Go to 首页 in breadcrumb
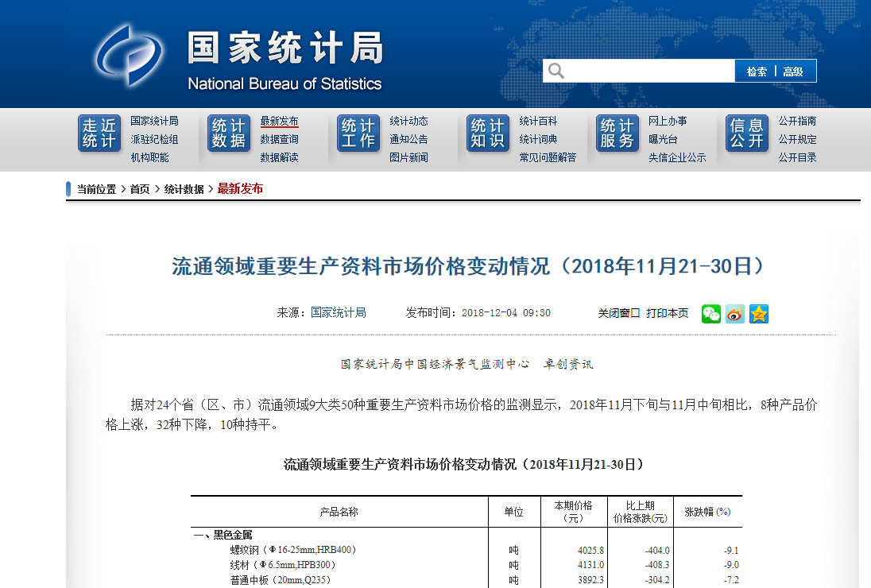Image resolution: width=871 pixels, height=588 pixels. click(140, 189)
